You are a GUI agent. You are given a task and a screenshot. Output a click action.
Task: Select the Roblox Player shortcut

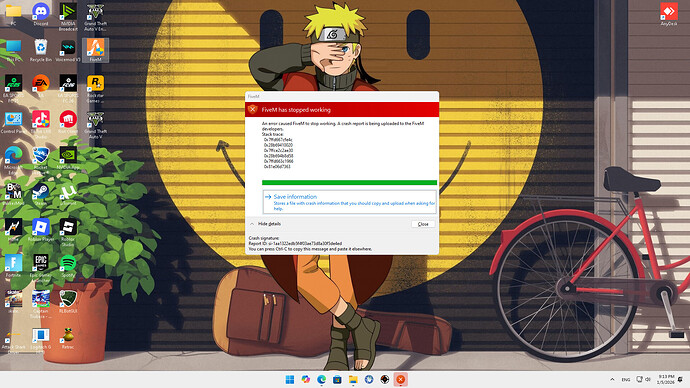(41, 230)
